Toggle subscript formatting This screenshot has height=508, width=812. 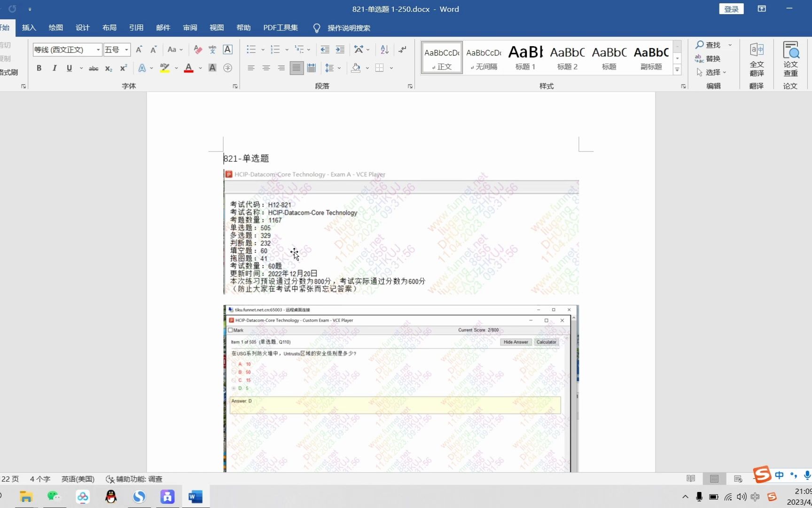click(109, 68)
